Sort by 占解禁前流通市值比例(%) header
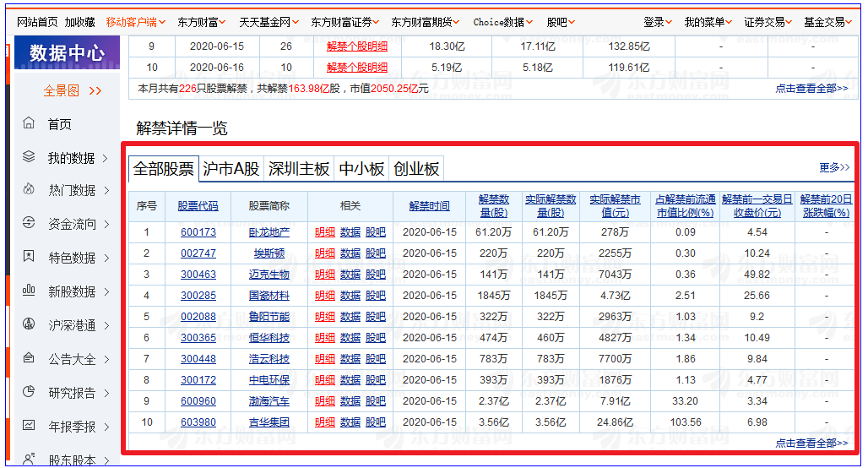This screenshot has height=468, width=868. [686, 206]
